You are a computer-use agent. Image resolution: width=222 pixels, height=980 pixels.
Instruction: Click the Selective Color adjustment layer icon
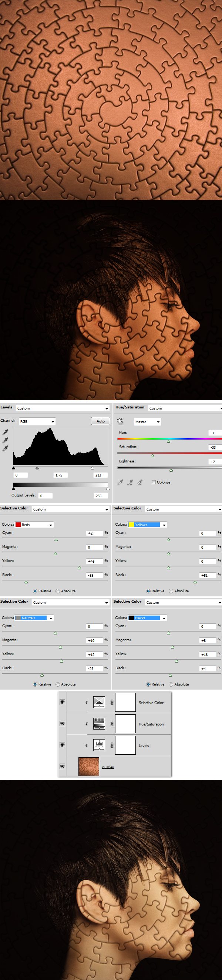[x=99, y=702]
